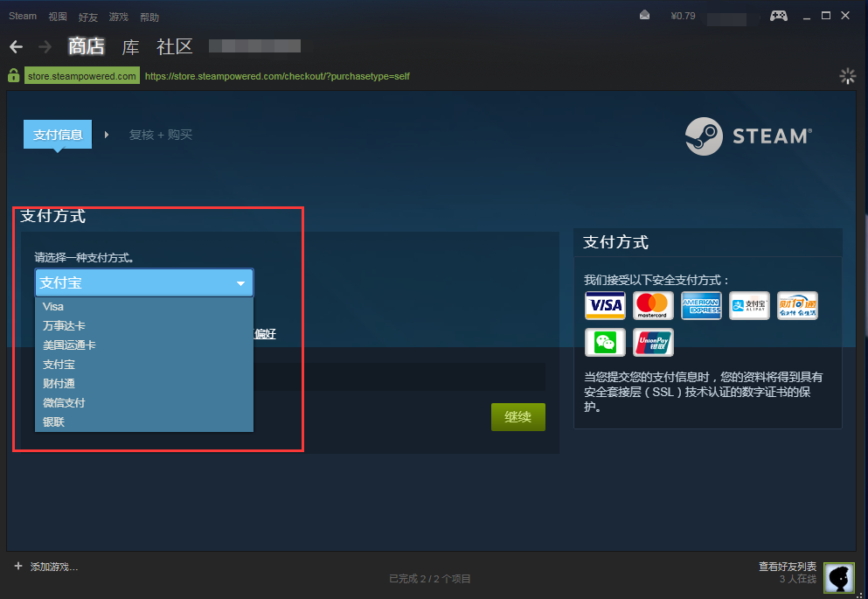Click the Tenpay (财付通) logo
868x599 pixels.
(x=798, y=305)
